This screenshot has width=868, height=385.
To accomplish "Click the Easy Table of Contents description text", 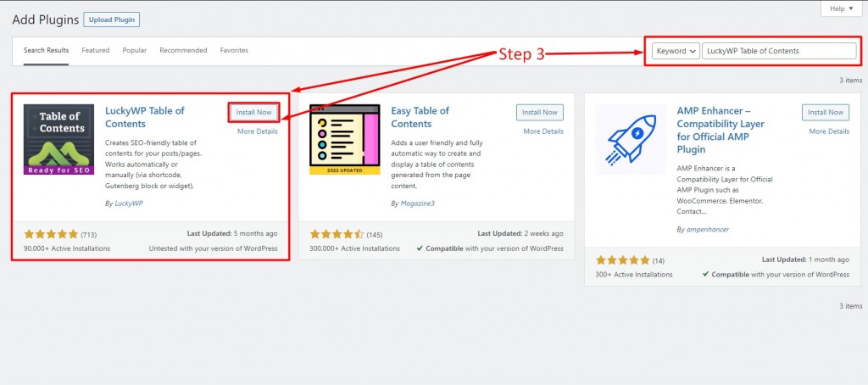I will coord(437,165).
